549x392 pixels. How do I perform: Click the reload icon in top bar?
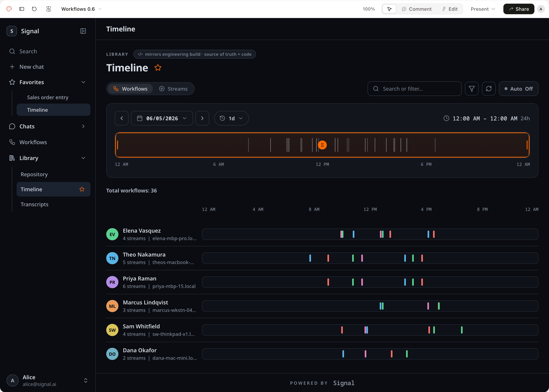(x=34, y=9)
